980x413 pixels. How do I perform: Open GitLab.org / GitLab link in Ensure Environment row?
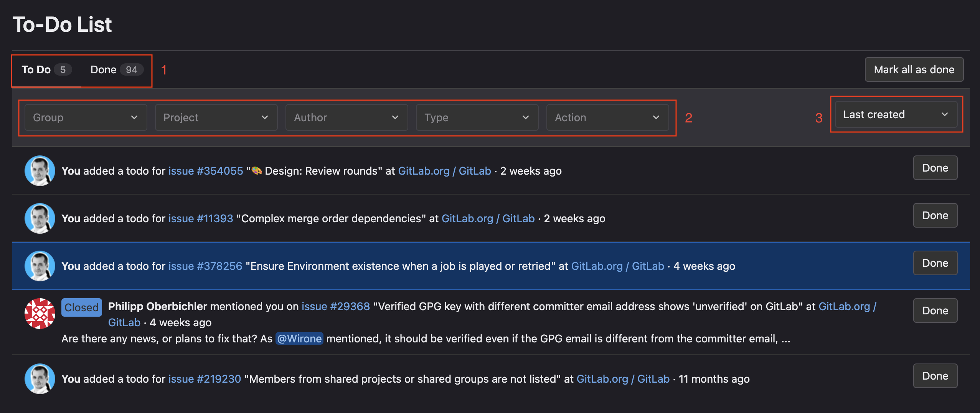click(617, 266)
